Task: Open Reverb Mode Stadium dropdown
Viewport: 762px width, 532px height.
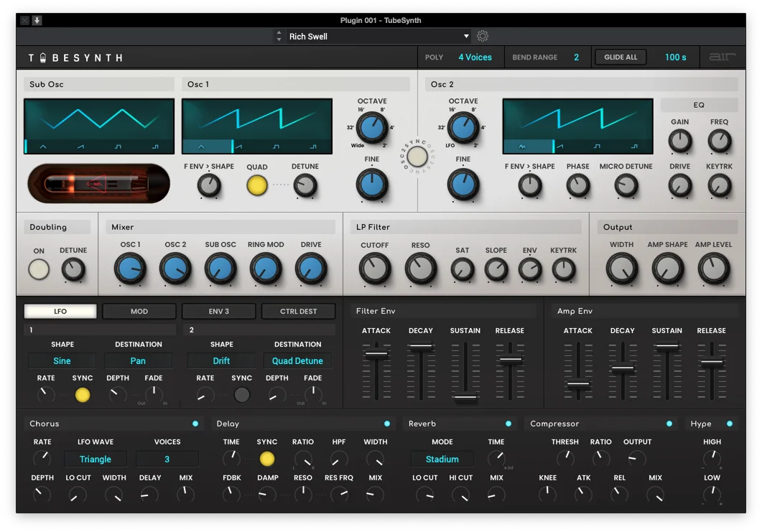Action: tap(442, 459)
